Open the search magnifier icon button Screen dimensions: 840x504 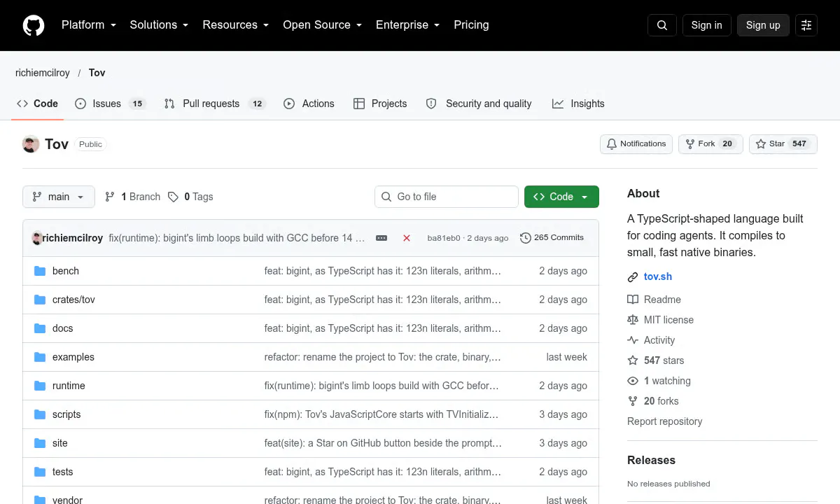click(662, 25)
